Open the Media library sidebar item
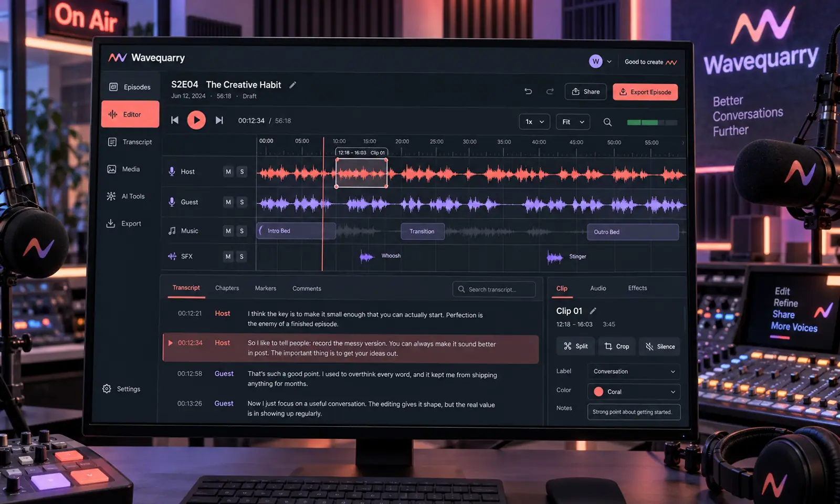Image resolution: width=840 pixels, height=504 pixels. tap(124, 169)
